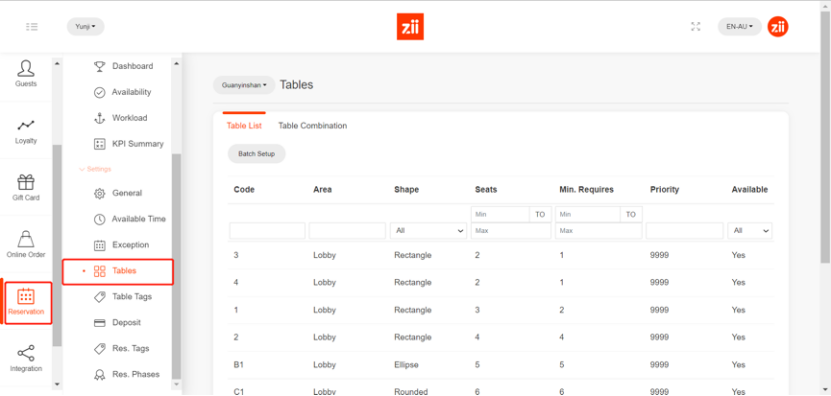831x396 pixels.
Task: Open the Online Order bag icon
Action: [25, 239]
